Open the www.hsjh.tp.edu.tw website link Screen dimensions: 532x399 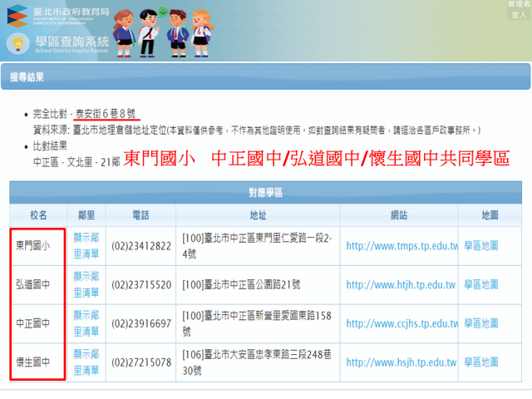[x=401, y=362]
